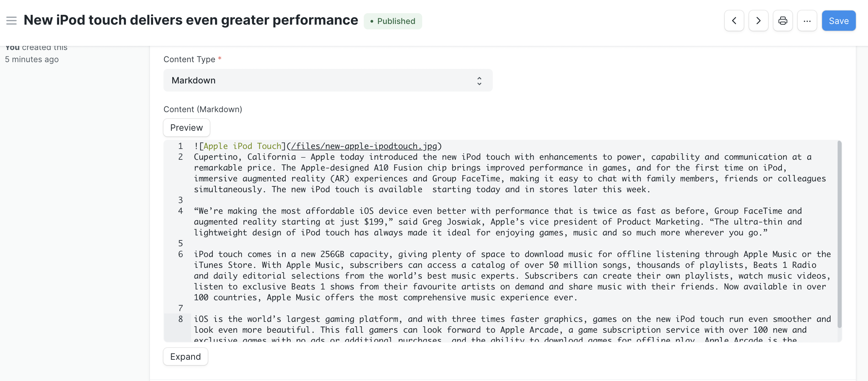This screenshot has height=381, width=868.
Task: Switch to Preview mode for the content
Action: click(x=186, y=127)
